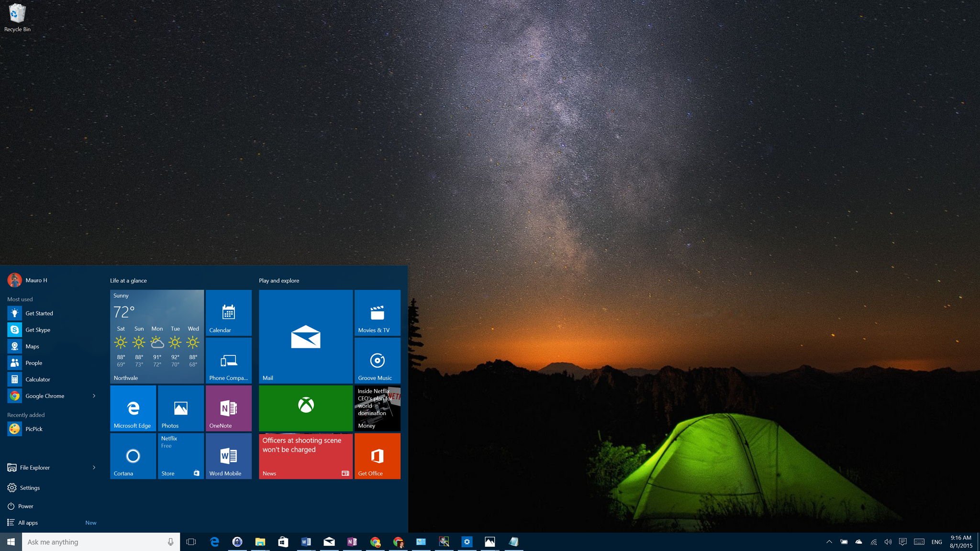Launch Get Office tile
Viewport: 980px width, 551px height.
coord(378,456)
